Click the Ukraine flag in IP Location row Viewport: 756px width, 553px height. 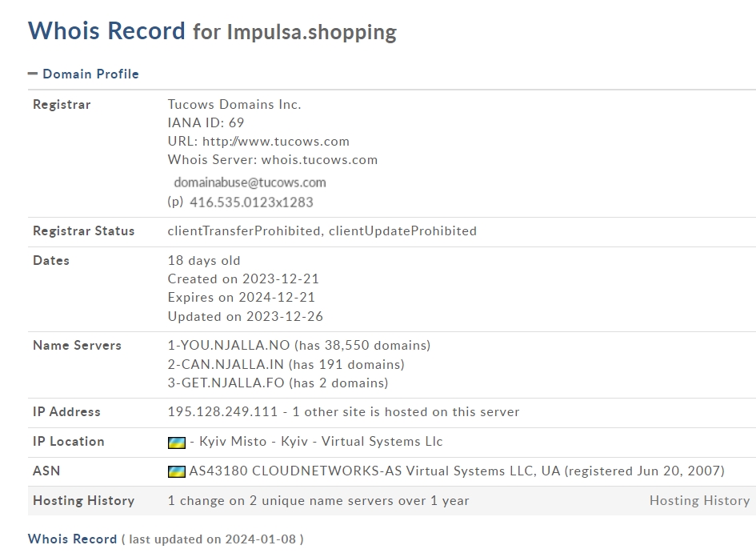coord(177,443)
